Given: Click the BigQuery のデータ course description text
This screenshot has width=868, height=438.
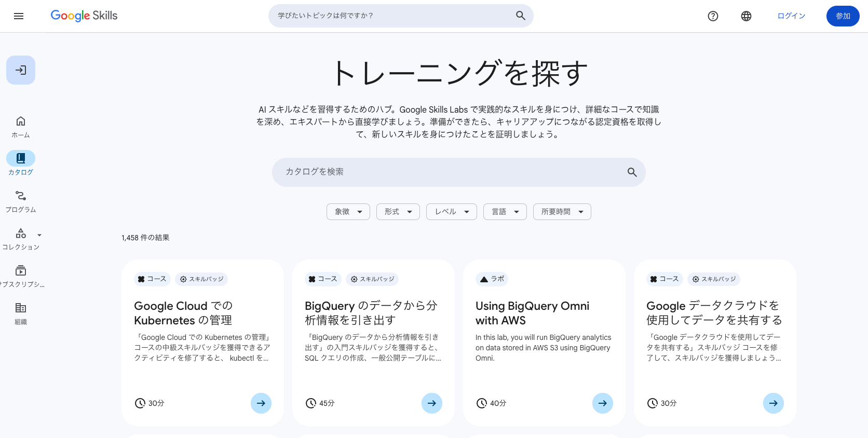Looking at the screenshot, I should pyautogui.click(x=373, y=348).
